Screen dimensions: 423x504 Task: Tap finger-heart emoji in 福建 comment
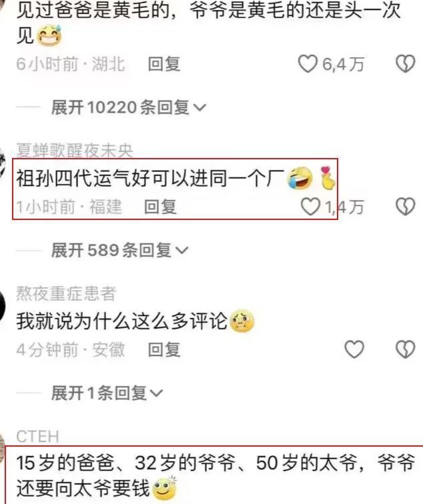(x=328, y=177)
